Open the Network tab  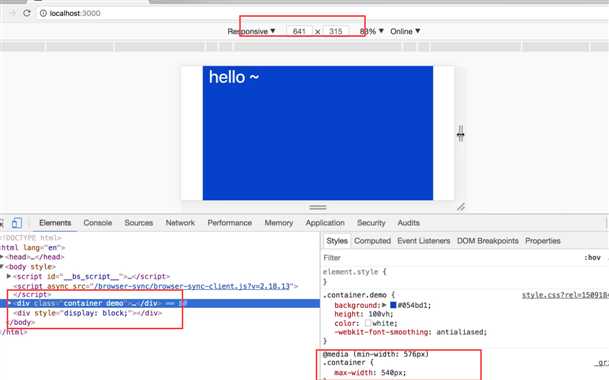tap(180, 223)
